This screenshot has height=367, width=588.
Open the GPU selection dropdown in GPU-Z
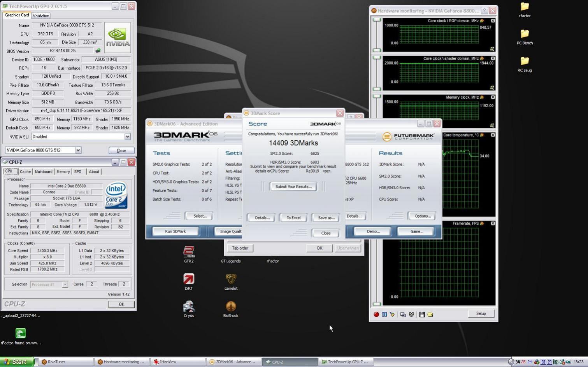pos(78,150)
